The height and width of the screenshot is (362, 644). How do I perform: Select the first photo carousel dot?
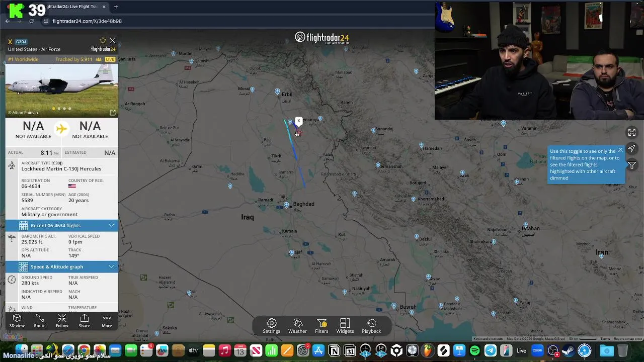click(x=53, y=109)
